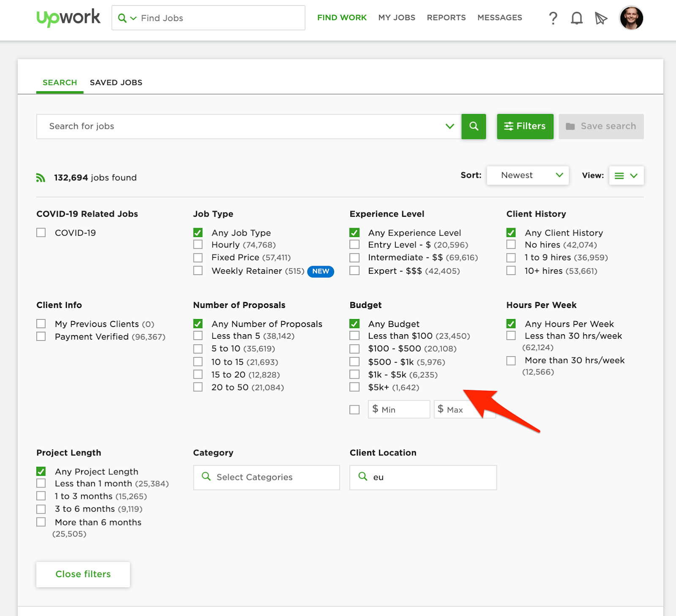
Task: Uncheck Any Job Type
Action: click(x=198, y=233)
